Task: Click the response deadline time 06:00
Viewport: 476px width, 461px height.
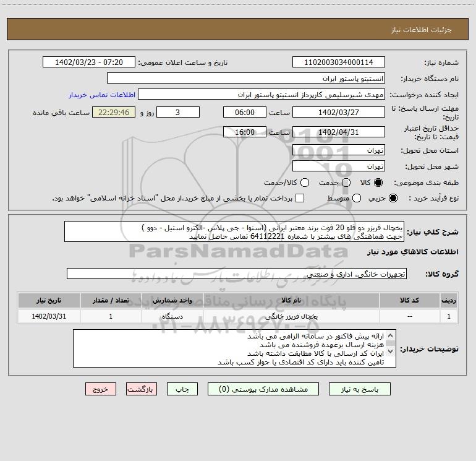Action: tap(245, 112)
